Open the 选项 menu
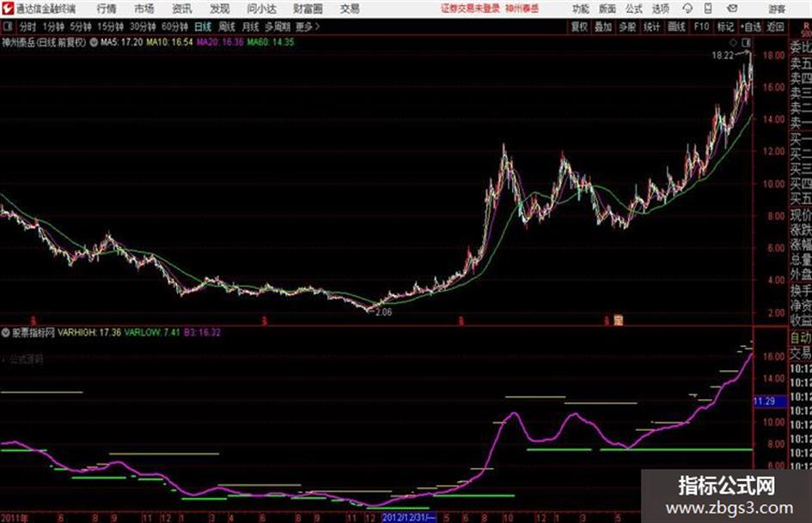 [661, 9]
